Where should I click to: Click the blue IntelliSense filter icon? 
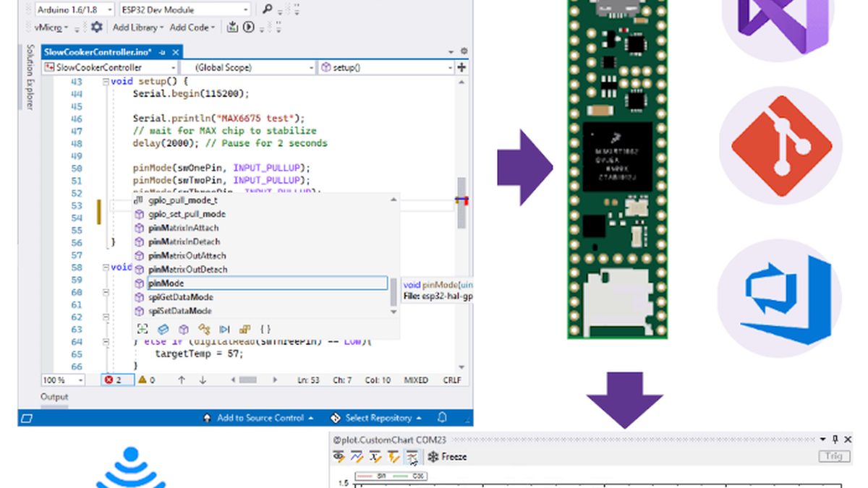163,329
